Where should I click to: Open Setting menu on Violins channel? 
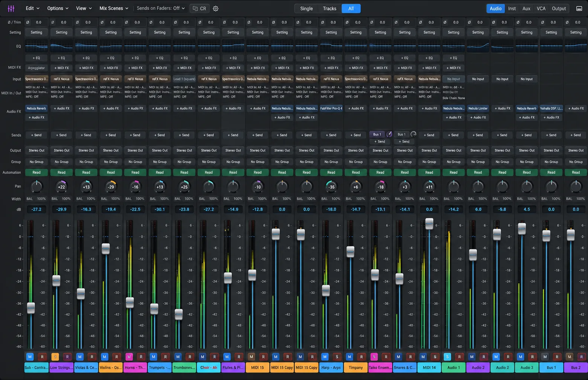click(111, 32)
